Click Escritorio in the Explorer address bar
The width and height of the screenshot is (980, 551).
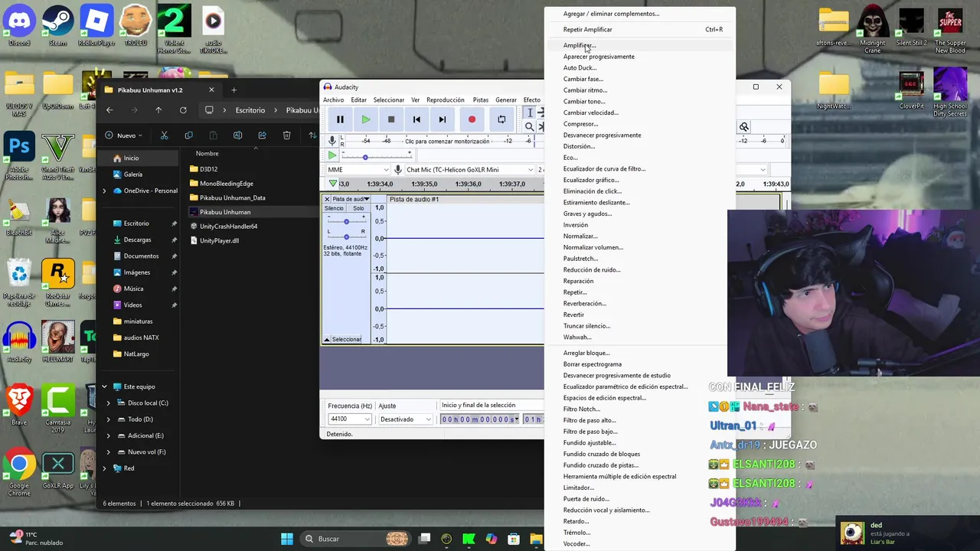250,110
